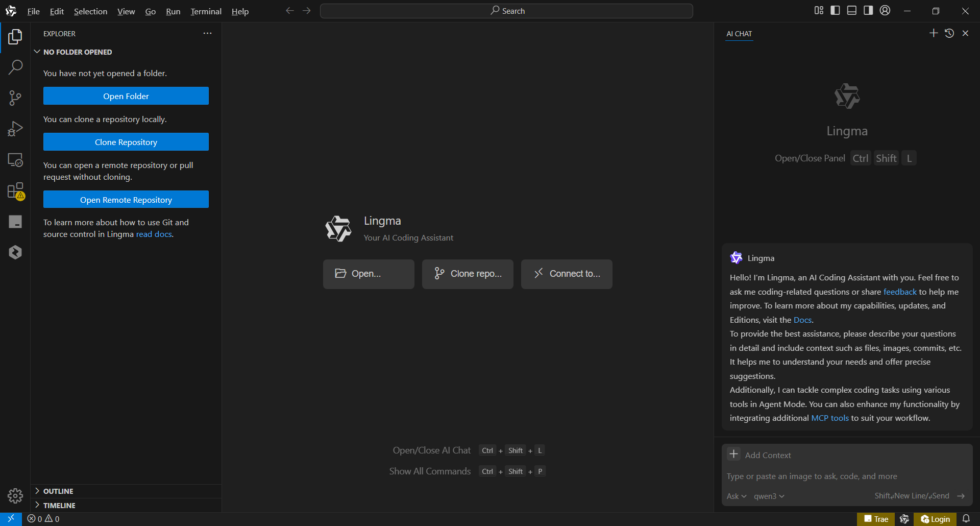This screenshot has width=980, height=526.
Task: Open remote window indicator in status bar
Action: click(x=11, y=519)
